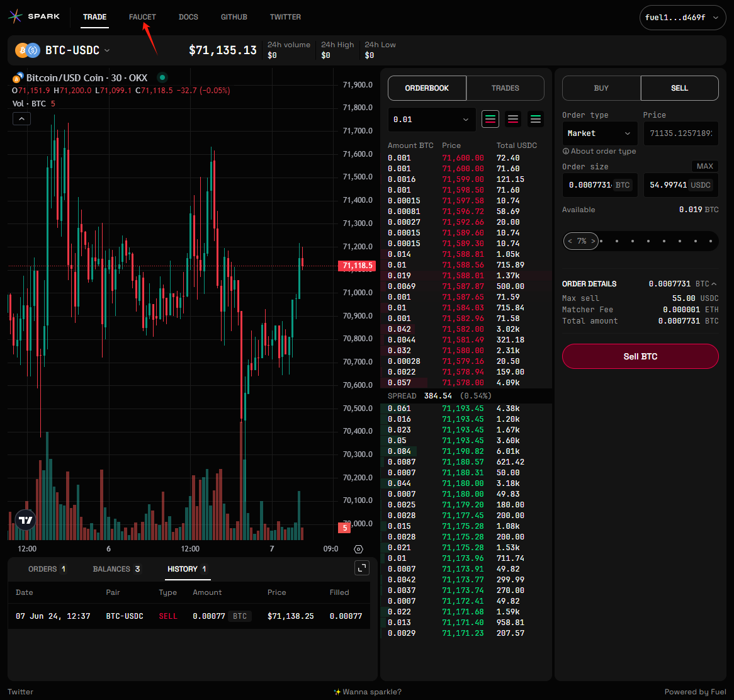
Task: Open the Faucet page
Action: [x=142, y=17]
